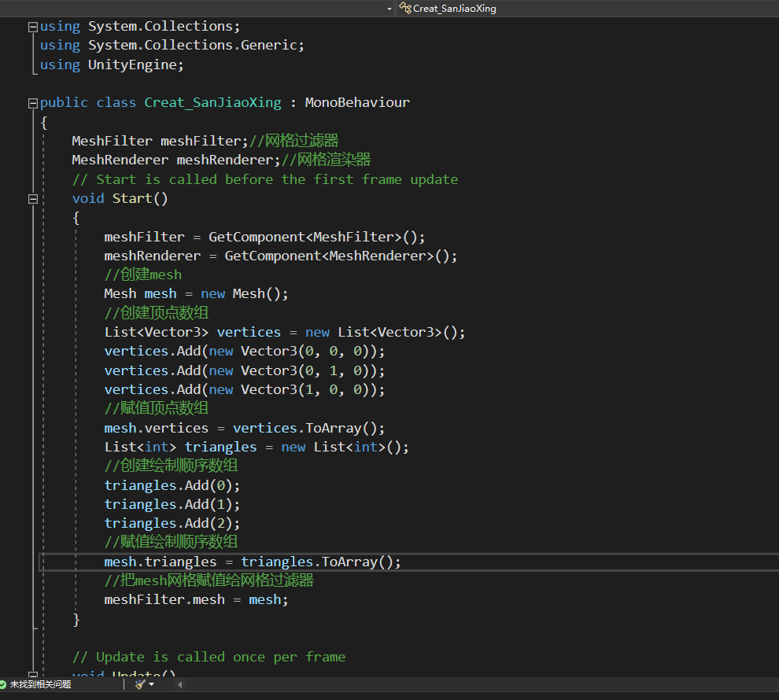
Task: Click the horizontal scrollbar left arrow
Action: (x=179, y=684)
